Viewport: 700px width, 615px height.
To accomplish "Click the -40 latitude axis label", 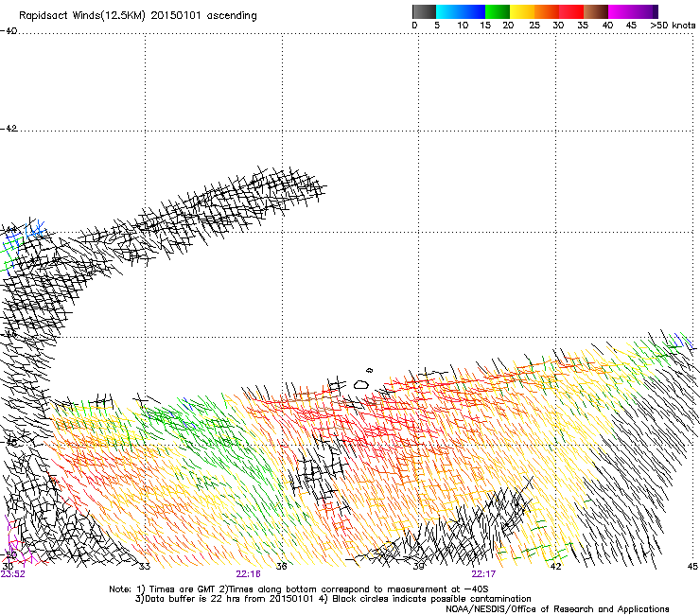I will [9, 31].
